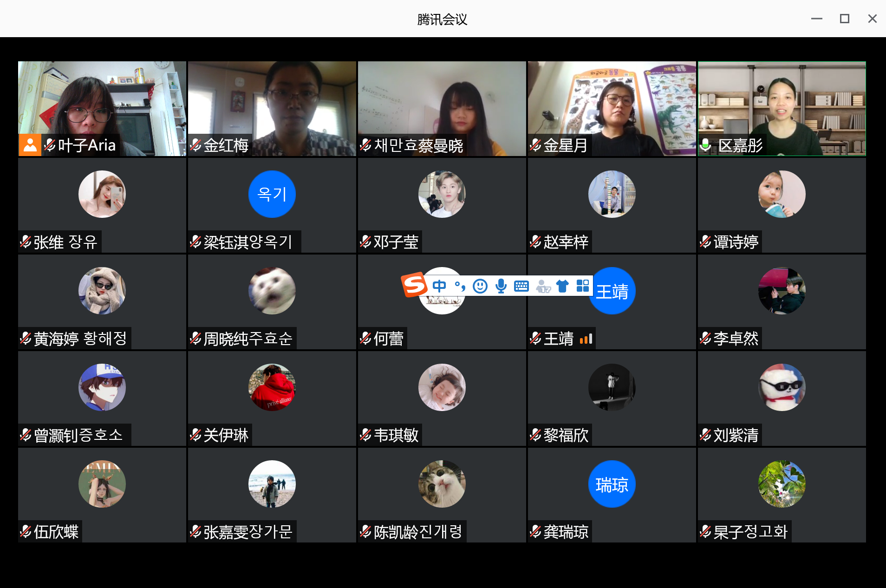Click muted mic icon beside 金红梅
This screenshot has width=886, height=588.
click(195, 145)
